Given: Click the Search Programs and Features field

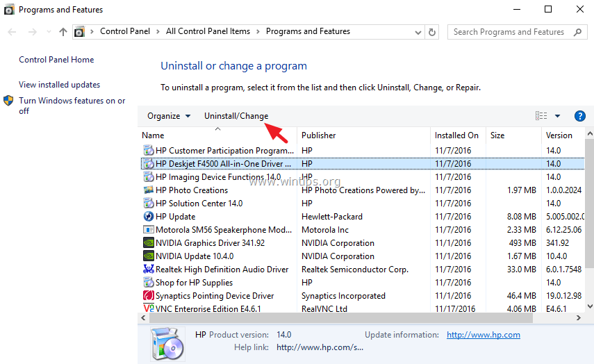Looking at the screenshot, I should pyautogui.click(x=517, y=32).
